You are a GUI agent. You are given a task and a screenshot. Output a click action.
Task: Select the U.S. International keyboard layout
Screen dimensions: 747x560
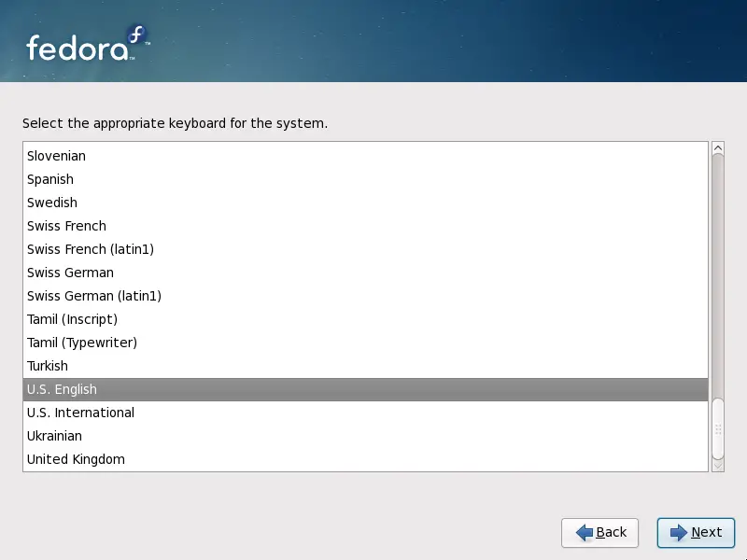(80, 413)
